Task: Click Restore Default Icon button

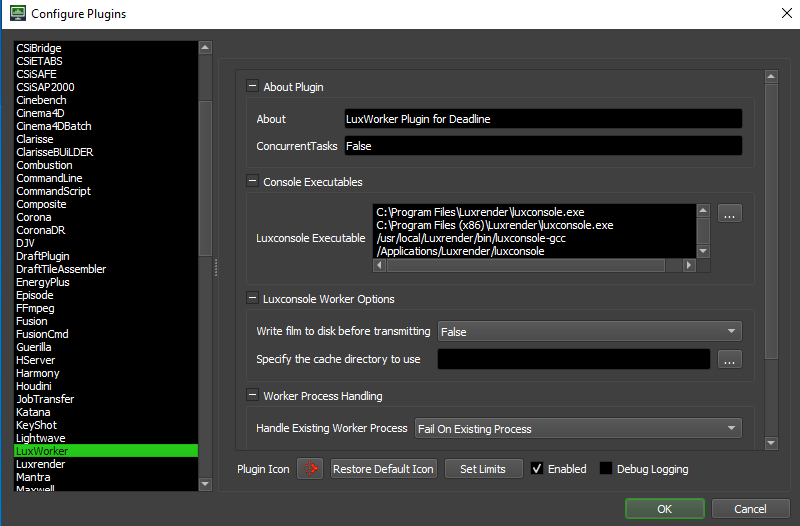Action: point(383,469)
